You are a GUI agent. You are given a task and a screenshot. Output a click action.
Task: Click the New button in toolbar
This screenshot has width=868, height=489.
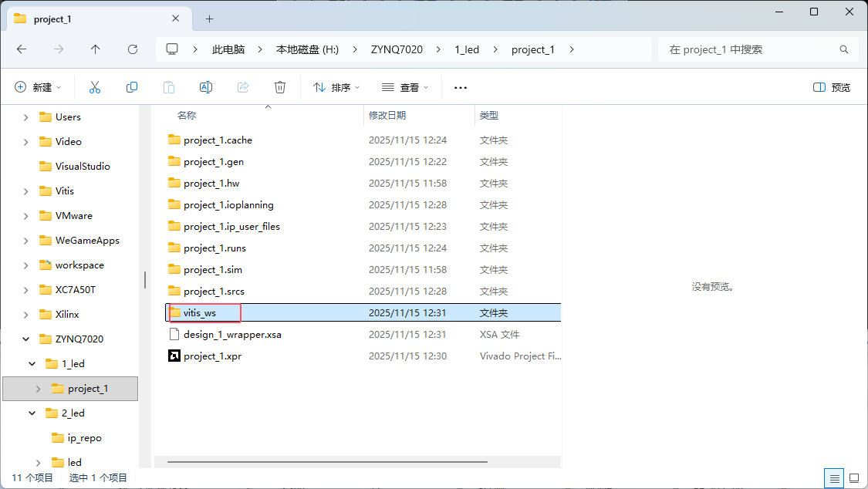[38, 87]
